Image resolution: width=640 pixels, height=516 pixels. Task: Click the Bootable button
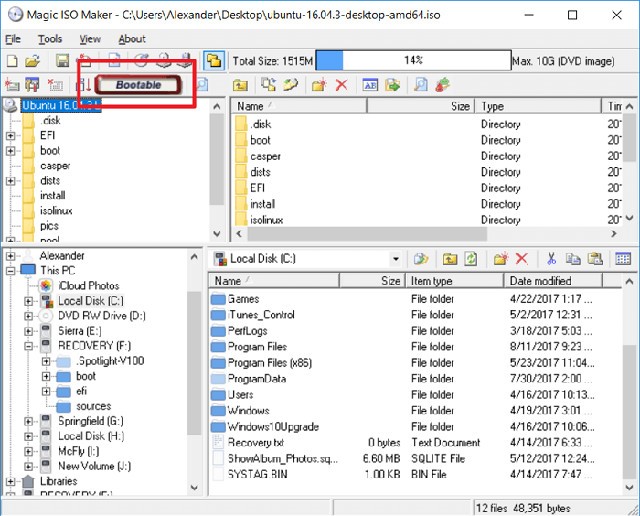click(137, 85)
